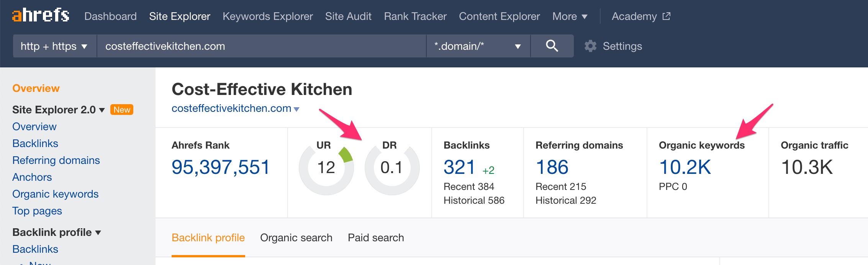Image resolution: width=868 pixels, height=265 pixels.
Task: Open Settings next to search bar
Action: pyautogui.click(x=622, y=46)
